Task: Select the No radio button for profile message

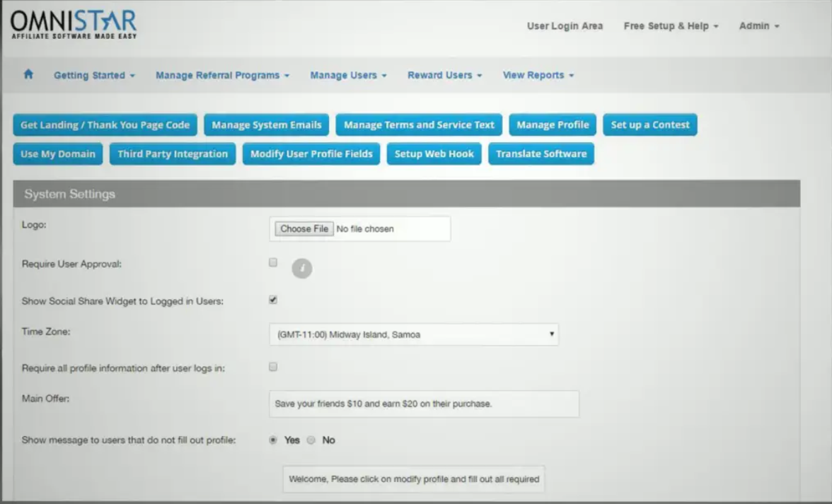Action: [309, 439]
